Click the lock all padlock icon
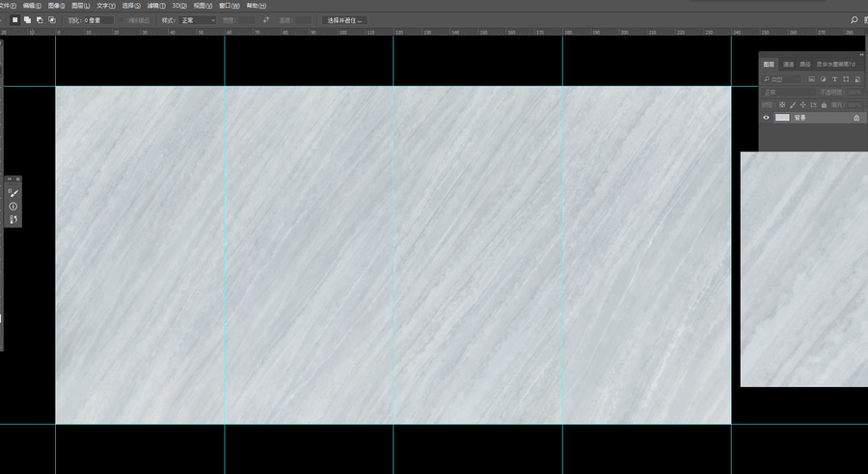 pyautogui.click(x=824, y=105)
